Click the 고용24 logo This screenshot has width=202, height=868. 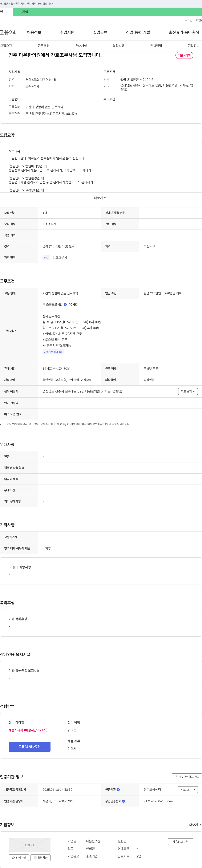coord(7,32)
